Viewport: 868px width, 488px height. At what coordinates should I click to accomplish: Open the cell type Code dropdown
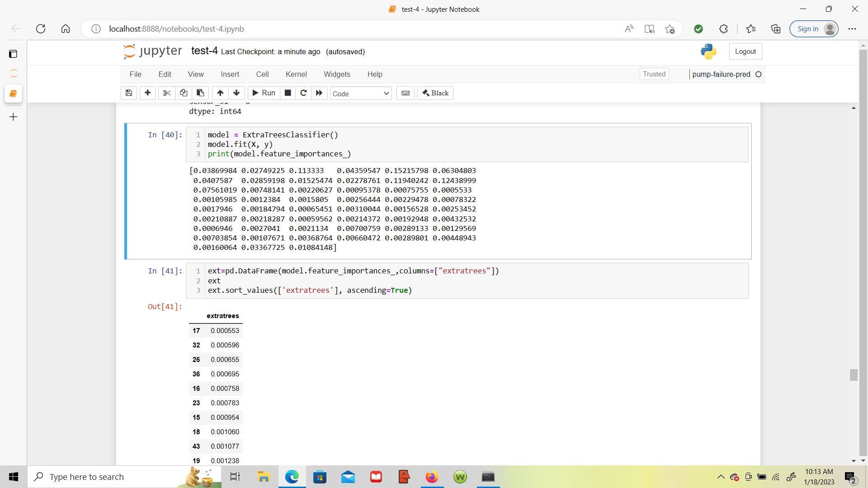pos(361,94)
